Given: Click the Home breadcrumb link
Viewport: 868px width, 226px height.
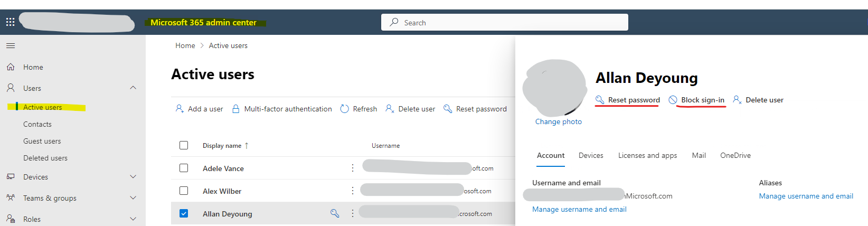Looking at the screenshot, I should pyautogui.click(x=185, y=45).
